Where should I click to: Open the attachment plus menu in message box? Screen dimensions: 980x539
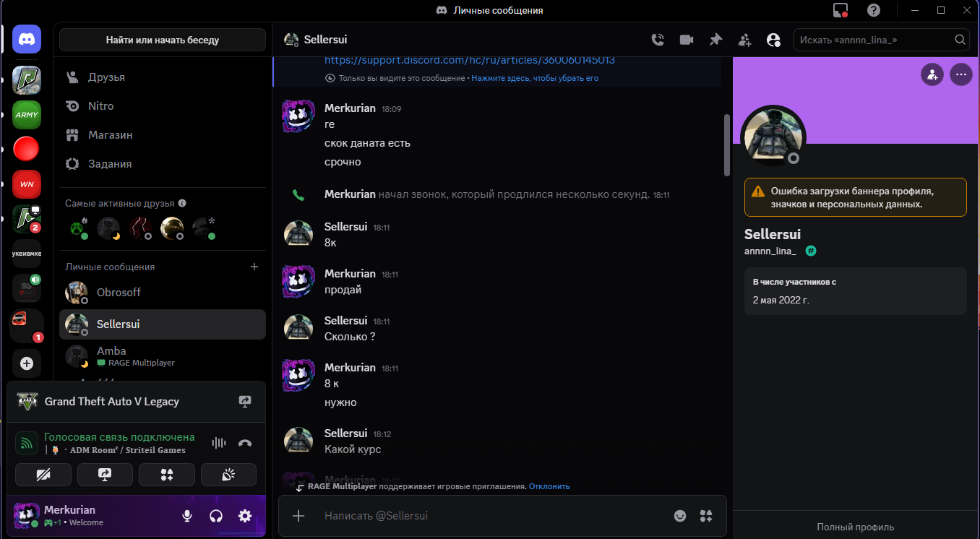[298, 516]
